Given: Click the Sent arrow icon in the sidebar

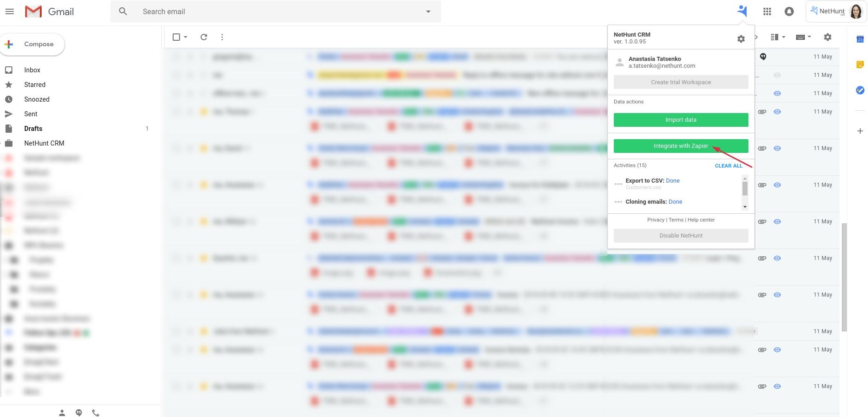Looking at the screenshot, I should [x=9, y=114].
